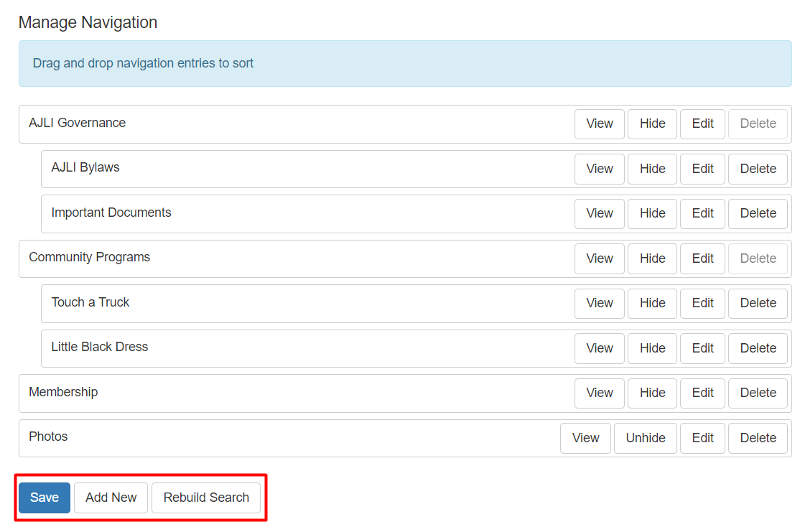Hide the Important Documents entry
800x532 pixels.
point(653,214)
